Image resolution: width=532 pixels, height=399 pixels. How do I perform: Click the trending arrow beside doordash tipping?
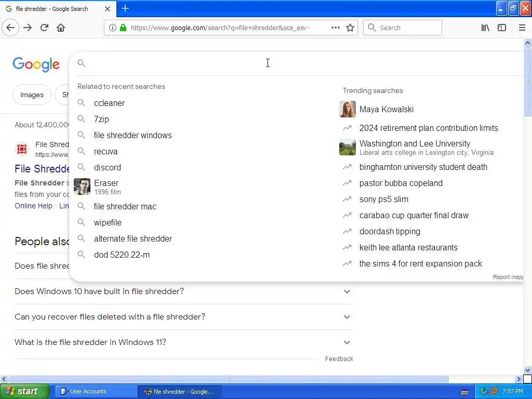click(x=347, y=231)
